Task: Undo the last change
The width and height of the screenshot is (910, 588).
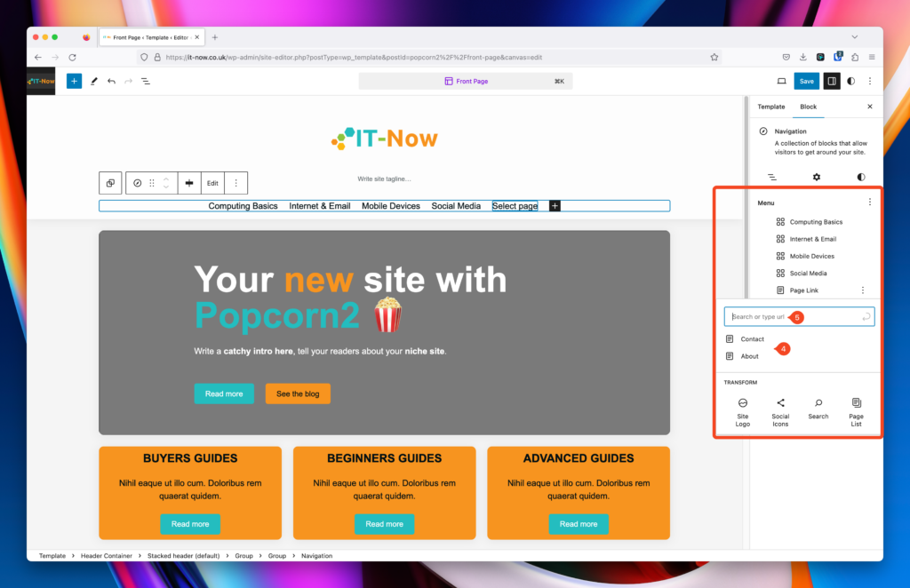Action: coord(111,81)
